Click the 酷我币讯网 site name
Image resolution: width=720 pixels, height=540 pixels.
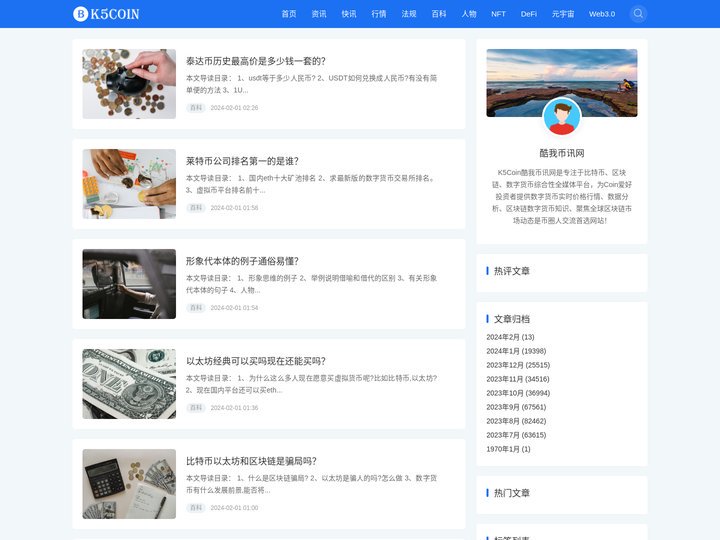click(562, 153)
